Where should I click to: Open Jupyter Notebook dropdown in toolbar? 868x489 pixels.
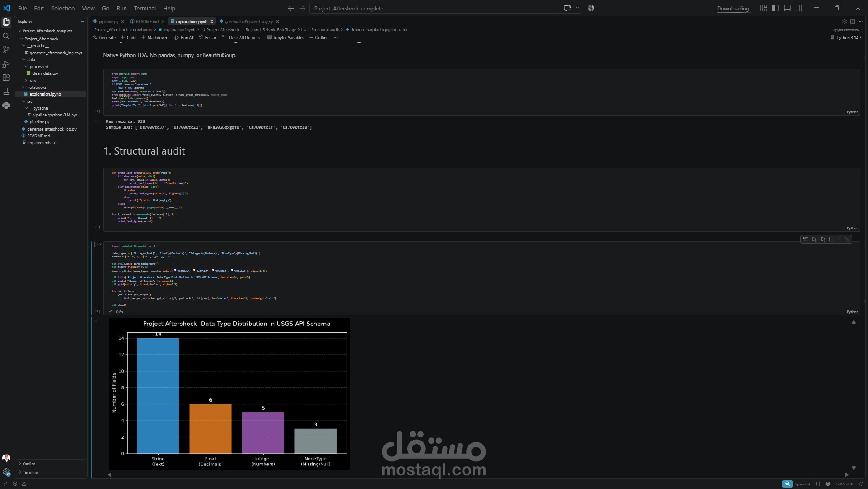coord(847,30)
